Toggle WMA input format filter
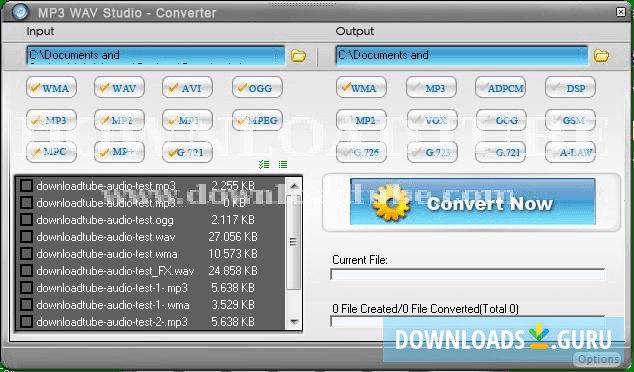The image size is (634, 372). tap(51, 87)
